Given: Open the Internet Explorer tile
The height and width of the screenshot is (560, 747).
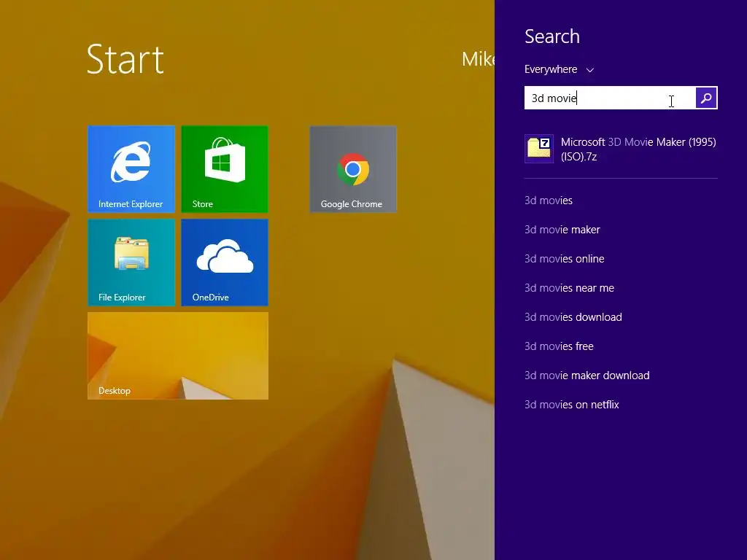Looking at the screenshot, I should (x=131, y=169).
